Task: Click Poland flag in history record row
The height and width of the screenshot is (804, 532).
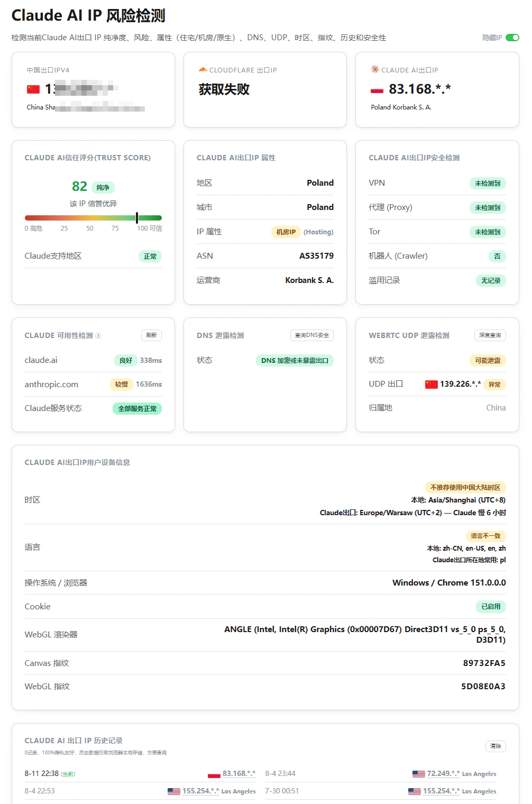Action: 214,774
